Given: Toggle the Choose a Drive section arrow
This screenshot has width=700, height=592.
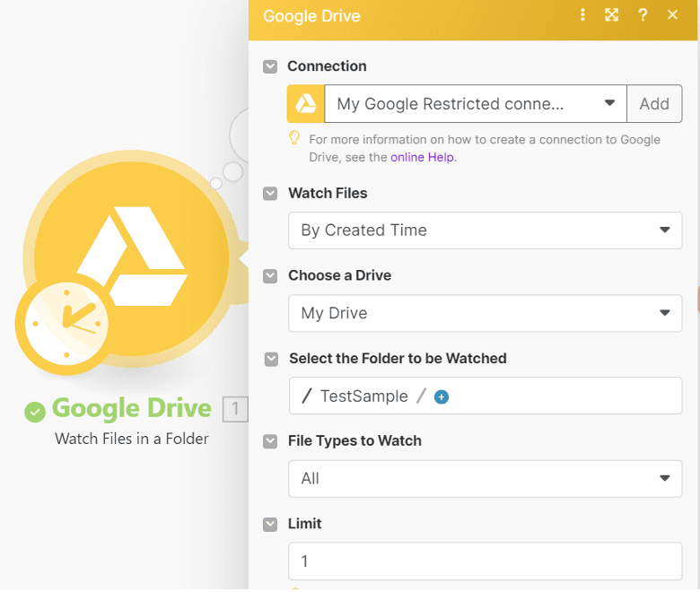Looking at the screenshot, I should point(270,276).
